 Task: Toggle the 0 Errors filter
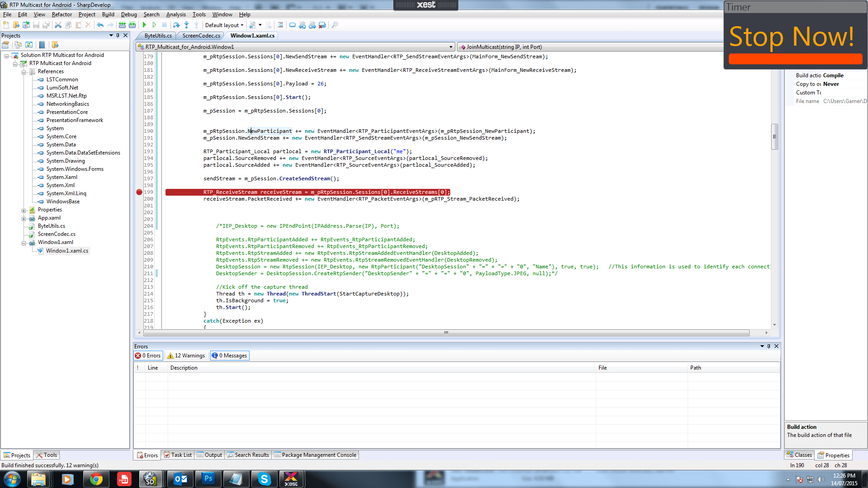click(148, 356)
